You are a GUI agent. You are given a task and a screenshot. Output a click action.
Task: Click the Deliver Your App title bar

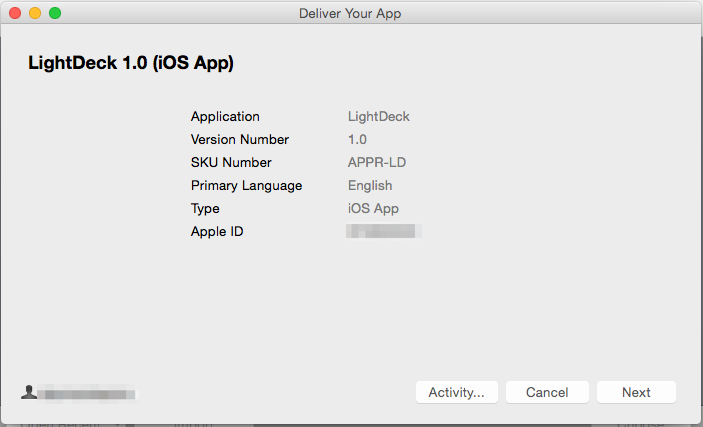pyautogui.click(x=350, y=13)
